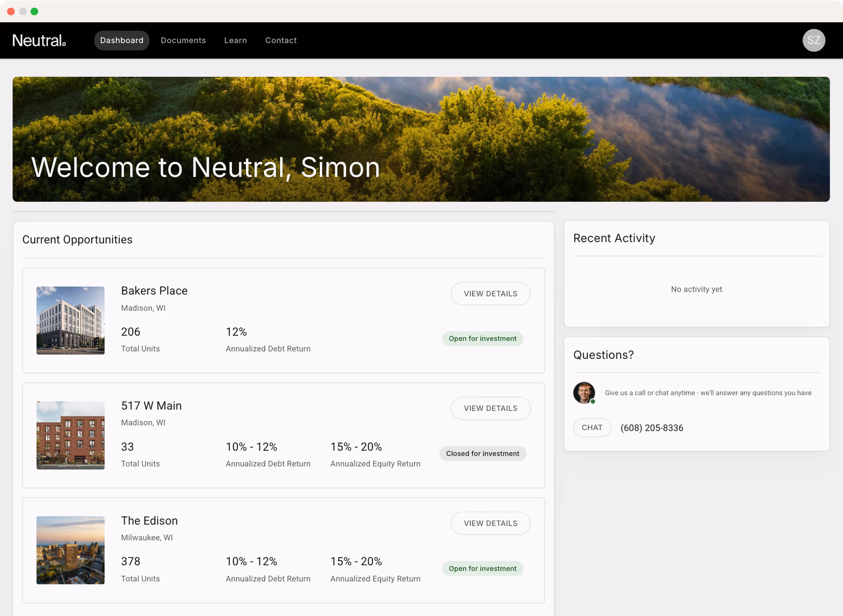This screenshot has width=843, height=616.
Task: Click The Edison 10% - 12% debt return
Action: 251,562
